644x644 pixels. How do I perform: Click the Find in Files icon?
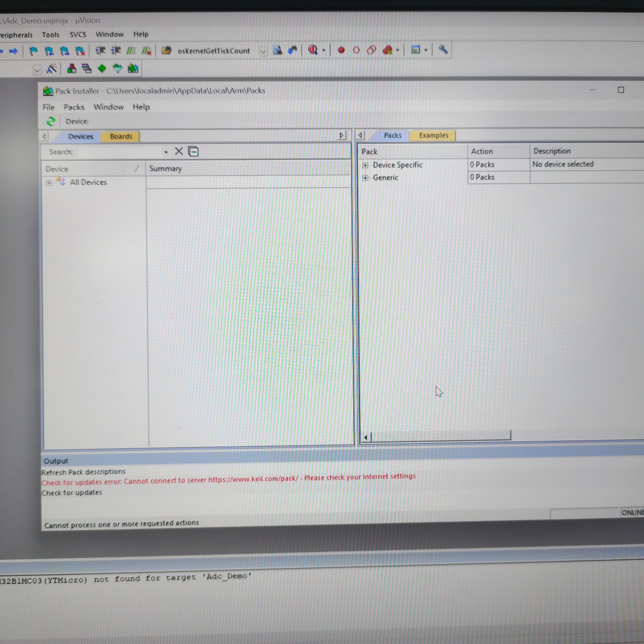tap(277, 50)
